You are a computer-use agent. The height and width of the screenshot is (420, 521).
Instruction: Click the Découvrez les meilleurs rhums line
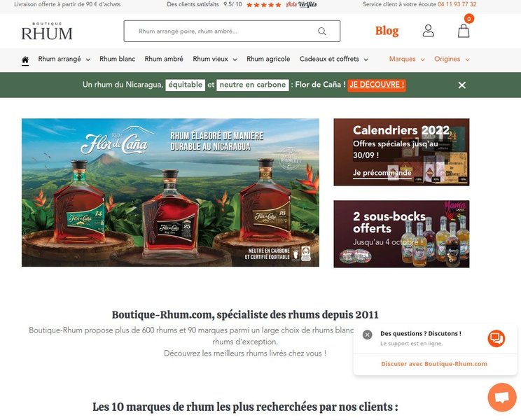coord(245,353)
